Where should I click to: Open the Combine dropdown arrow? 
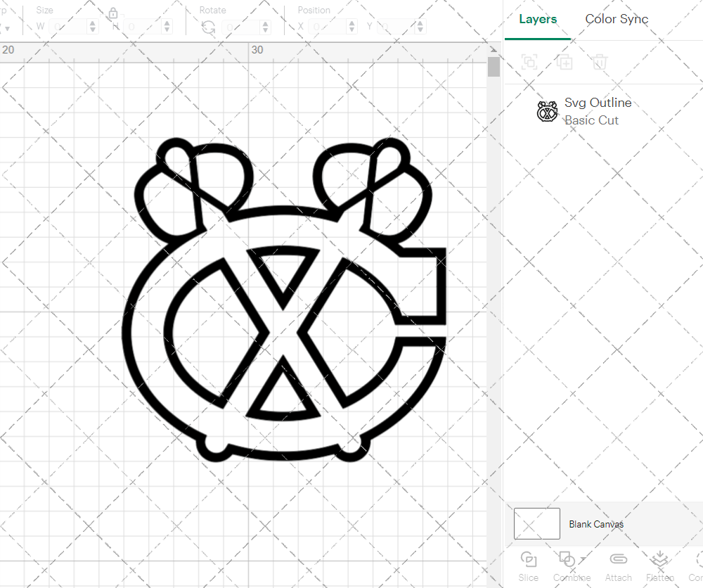[x=583, y=559]
